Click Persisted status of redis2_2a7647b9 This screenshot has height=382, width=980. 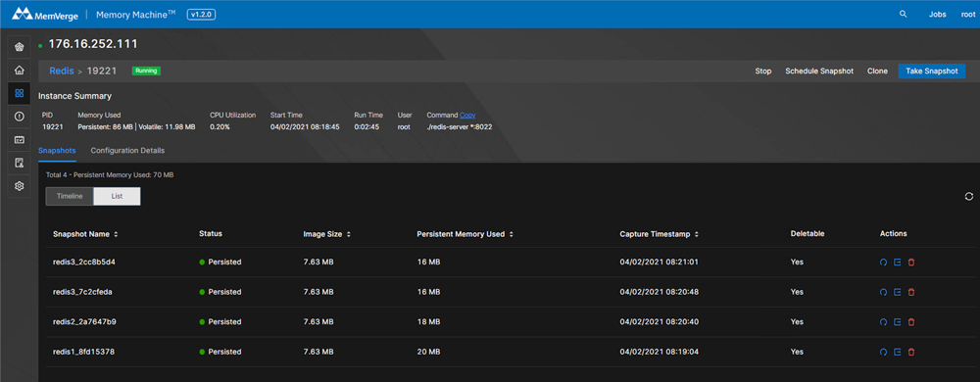(220, 322)
